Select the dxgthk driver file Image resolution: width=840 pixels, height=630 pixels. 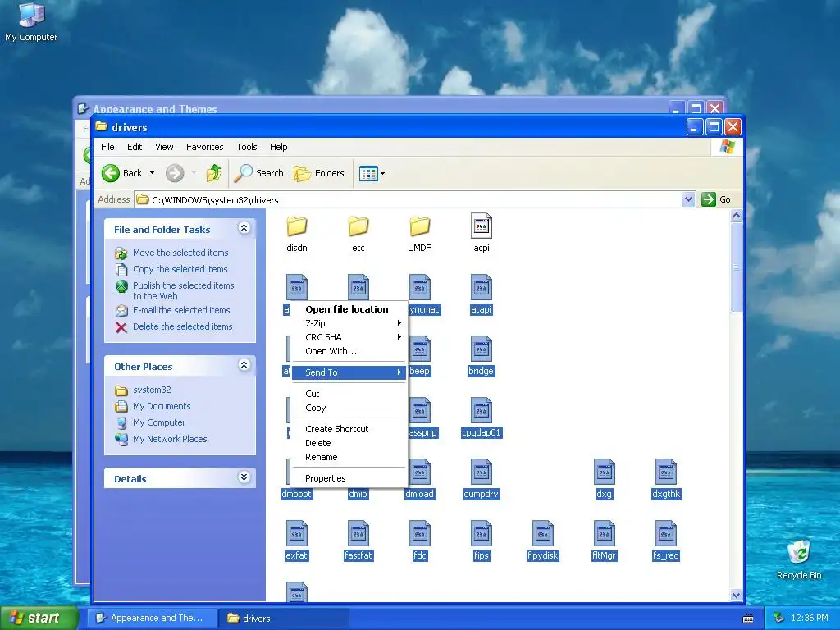coord(666,479)
